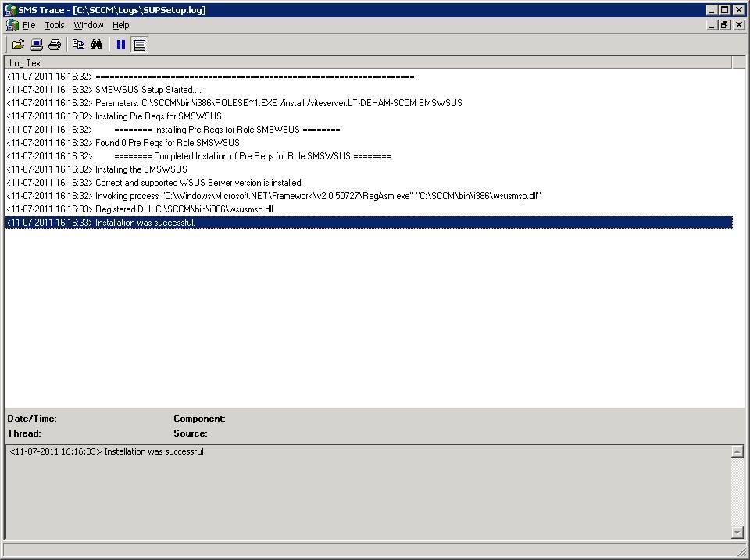Image resolution: width=750 pixels, height=560 pixels.
Task: Print the log using printer icon
Action: tap(55, 45)
